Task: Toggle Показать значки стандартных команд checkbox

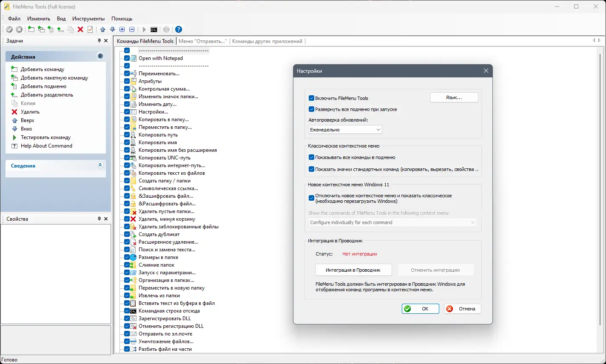Action: coord(312,169)
